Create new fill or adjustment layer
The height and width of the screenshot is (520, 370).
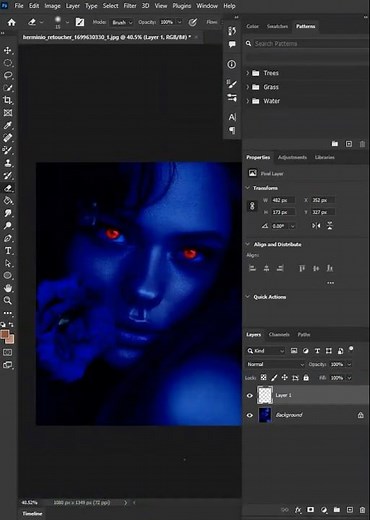click(324, 510)
